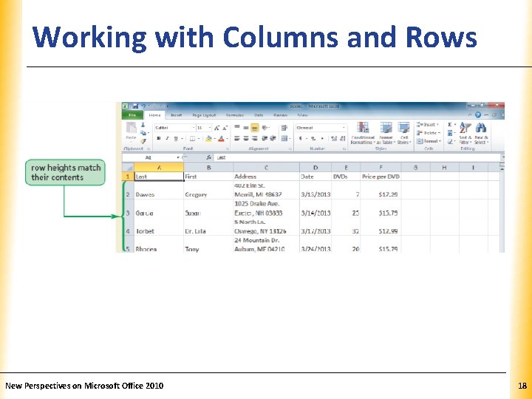The width and height of the screenshot is (532, 399).
Task: Toggle Align Text Left
Action: click(x=237, y=138)
